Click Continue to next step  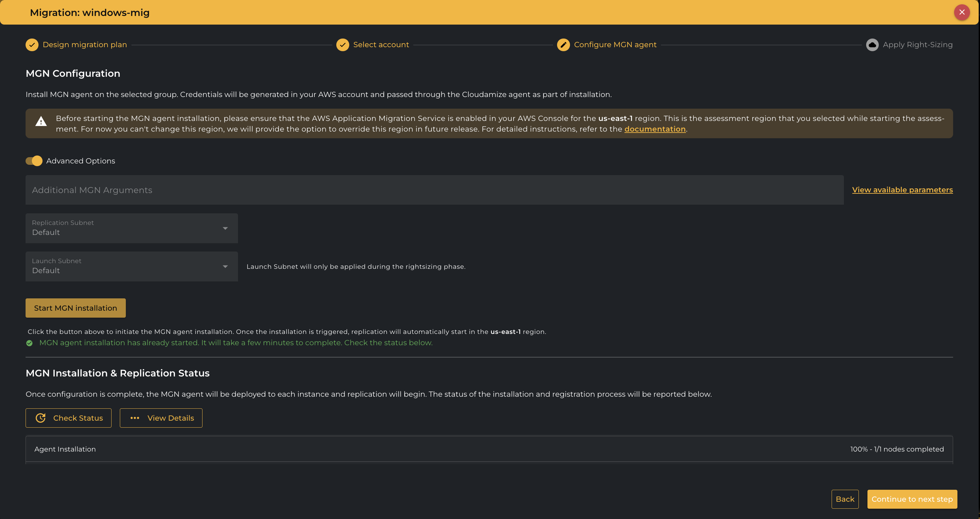coord(912,499)
